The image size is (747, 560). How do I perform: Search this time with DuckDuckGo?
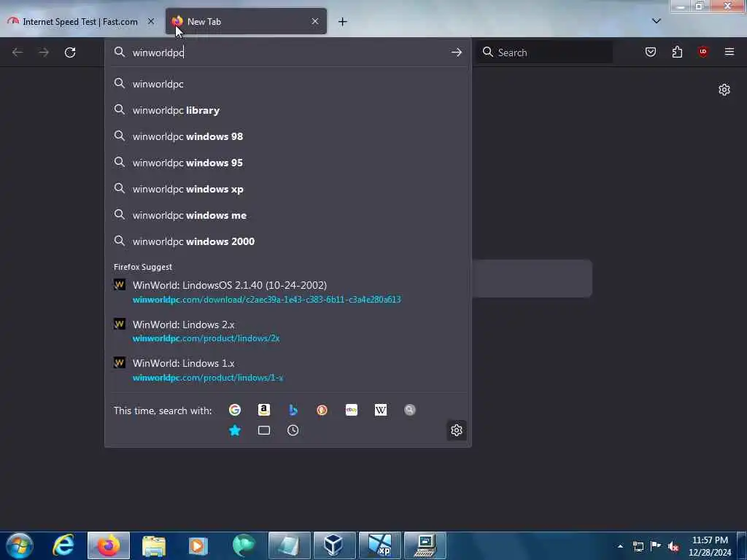322,410
